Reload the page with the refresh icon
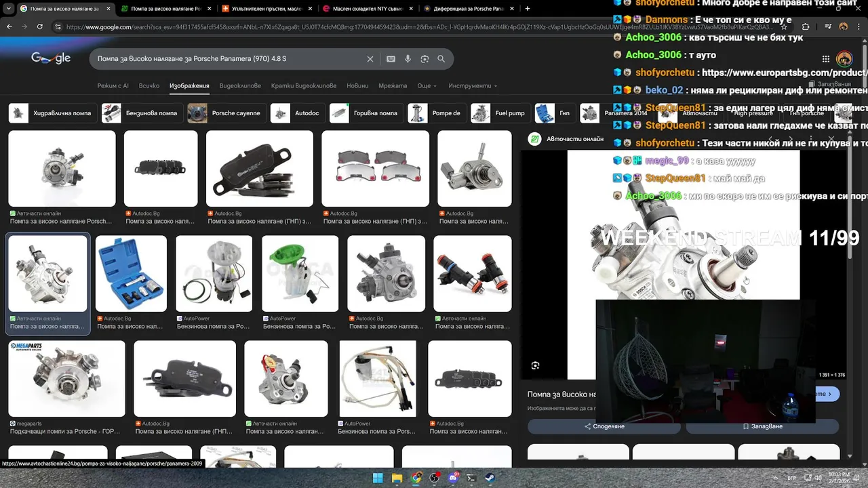The height and width of the screenshot is (488, 868). 39,26
